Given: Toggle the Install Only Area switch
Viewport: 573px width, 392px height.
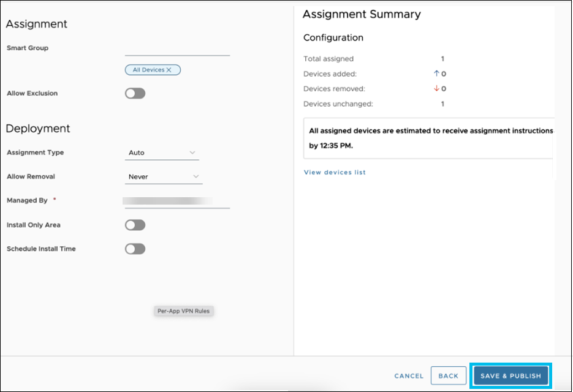Looking at the screenshot, I should click(135, 225).
